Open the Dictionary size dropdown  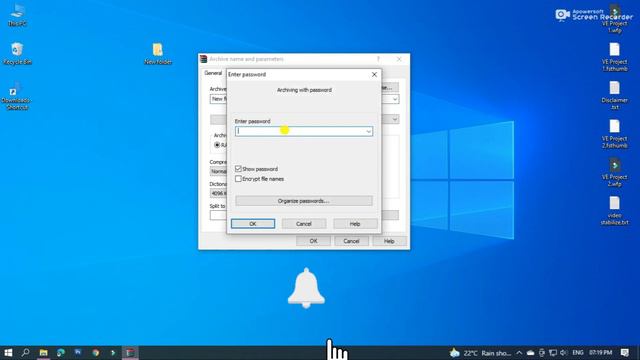[218, 193]
